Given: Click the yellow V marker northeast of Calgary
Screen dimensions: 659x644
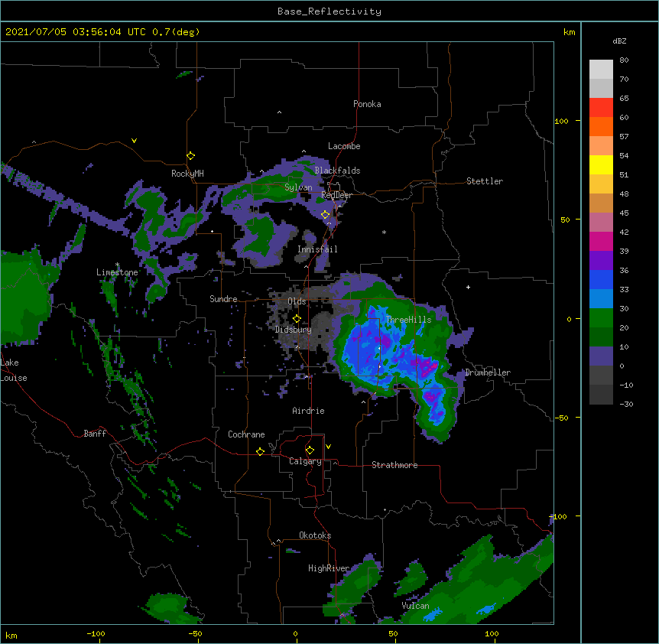Looking at the screenshot, I should 328,447.
